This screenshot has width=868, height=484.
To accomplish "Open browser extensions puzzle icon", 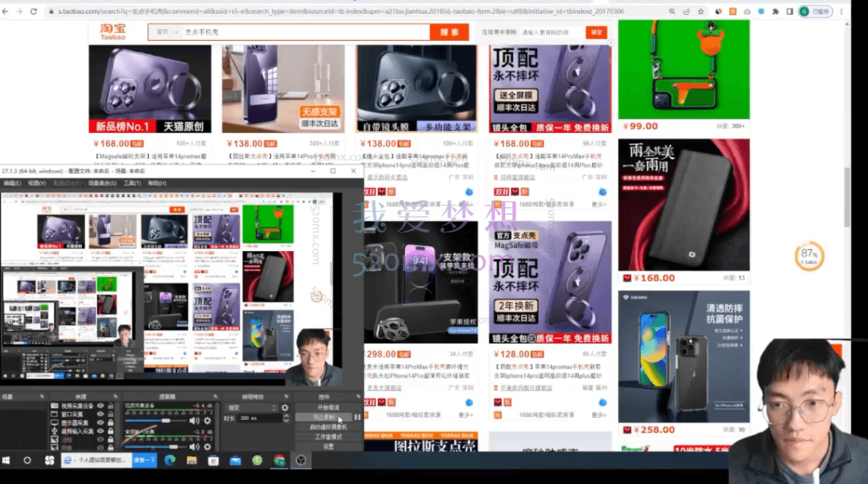I will [x=775, y=11].
